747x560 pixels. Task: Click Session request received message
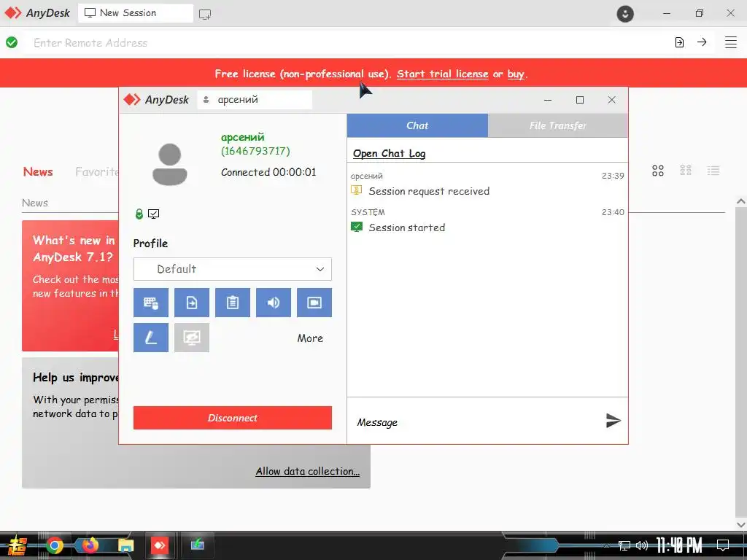tap(429, 191)
